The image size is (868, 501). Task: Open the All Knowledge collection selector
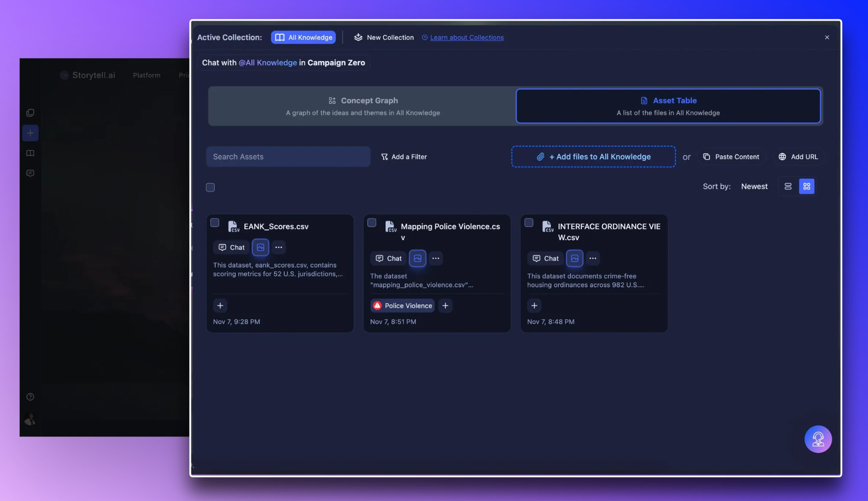(x=303, y=37)
